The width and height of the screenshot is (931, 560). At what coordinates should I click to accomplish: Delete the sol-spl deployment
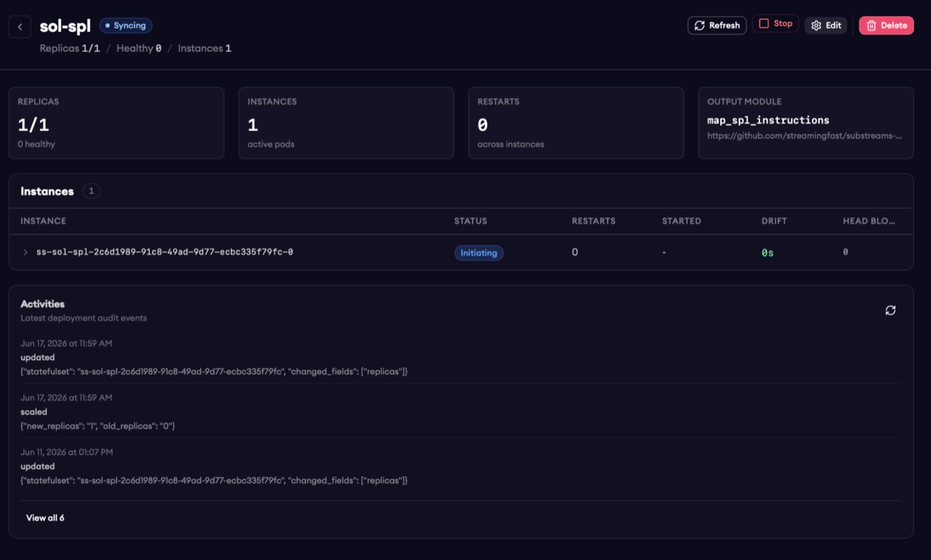point(886,25)
